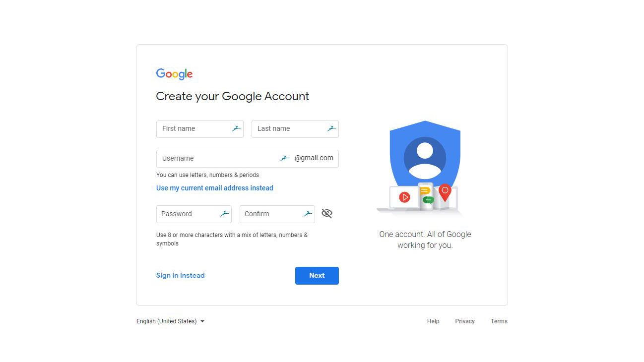Click the Terms link
Viewport: 644px width, 362px height.
point(499,321)
